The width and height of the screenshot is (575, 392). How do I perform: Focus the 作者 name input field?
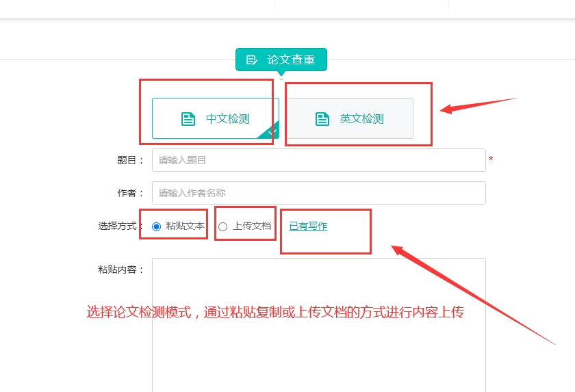click(318, 193)
